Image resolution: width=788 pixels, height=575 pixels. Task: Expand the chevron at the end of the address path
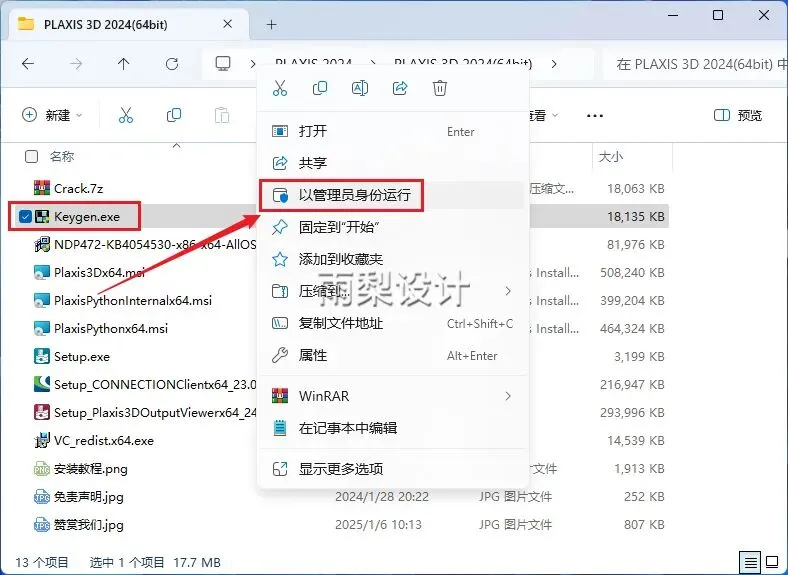tap(554, 64)
